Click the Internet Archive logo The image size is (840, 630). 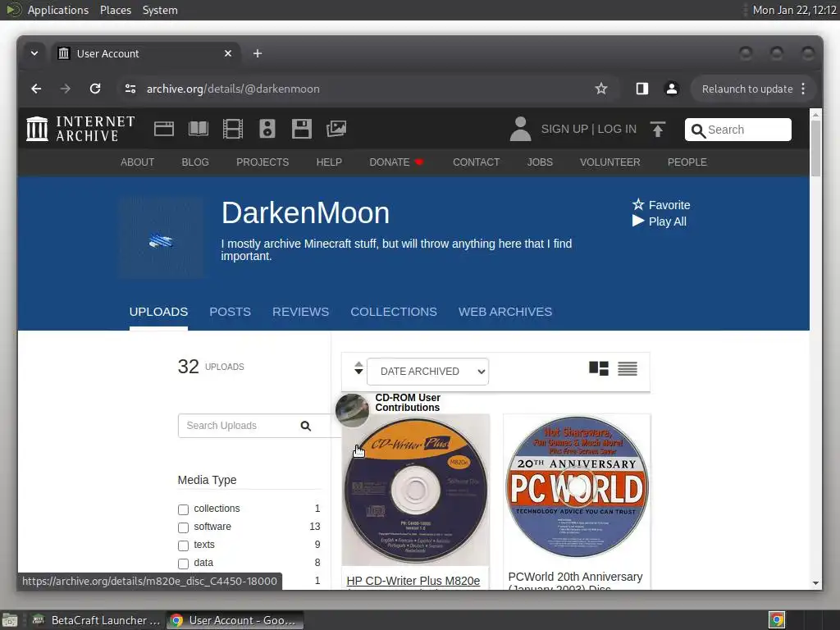pyautogui.click(x=80, y=129)
